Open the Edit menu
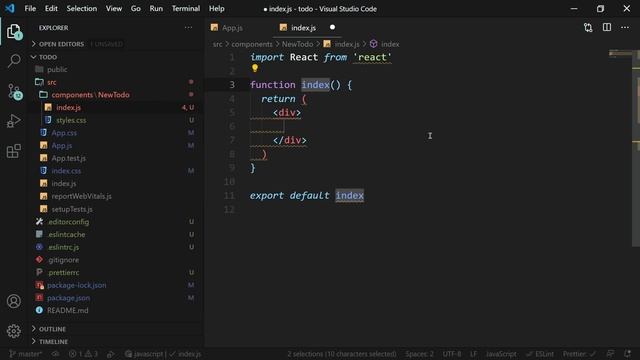 [x=51, y=9]
